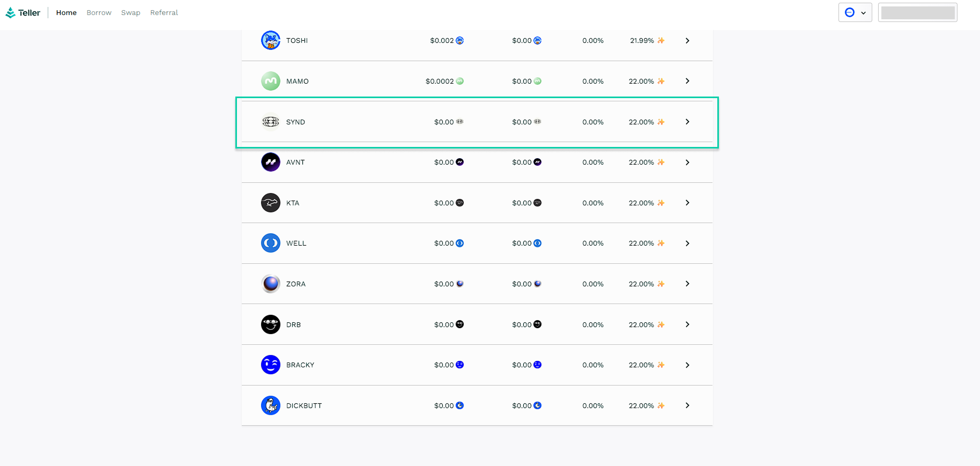
Task: Click the sparkle icon beside MAMO 22.00%
Action: 661,81
